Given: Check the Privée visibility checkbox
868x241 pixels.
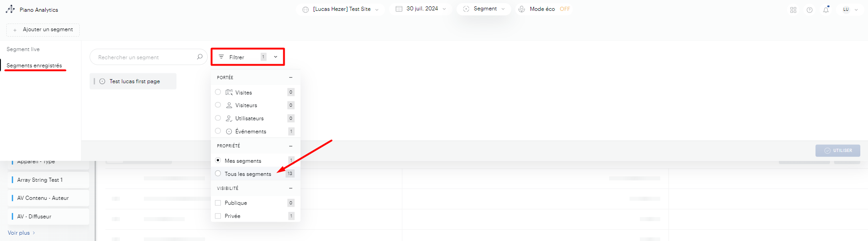Looking at the screenshot, I should [x=218, y=216].
